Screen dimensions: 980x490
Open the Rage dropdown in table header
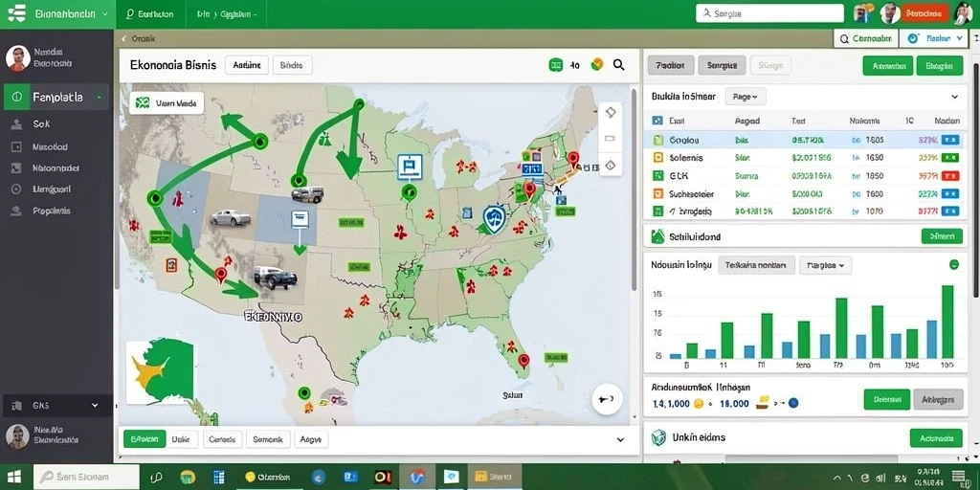tap(745, 97)
